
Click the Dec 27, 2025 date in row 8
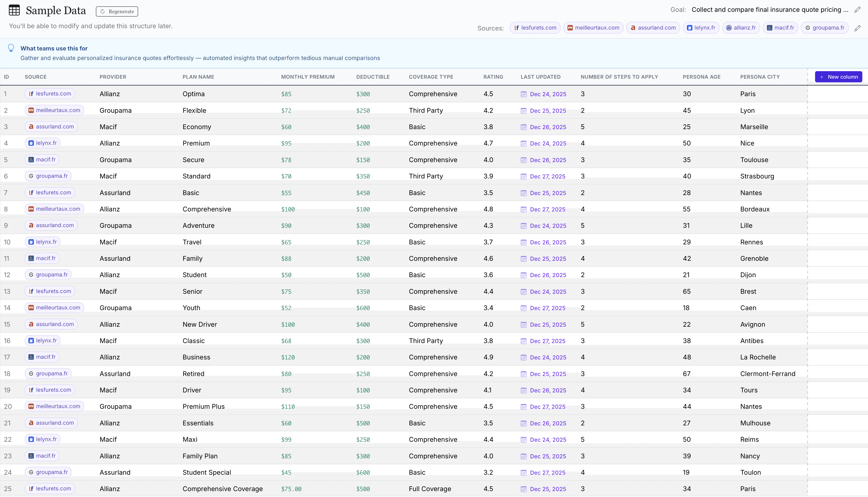pos(547,209)
